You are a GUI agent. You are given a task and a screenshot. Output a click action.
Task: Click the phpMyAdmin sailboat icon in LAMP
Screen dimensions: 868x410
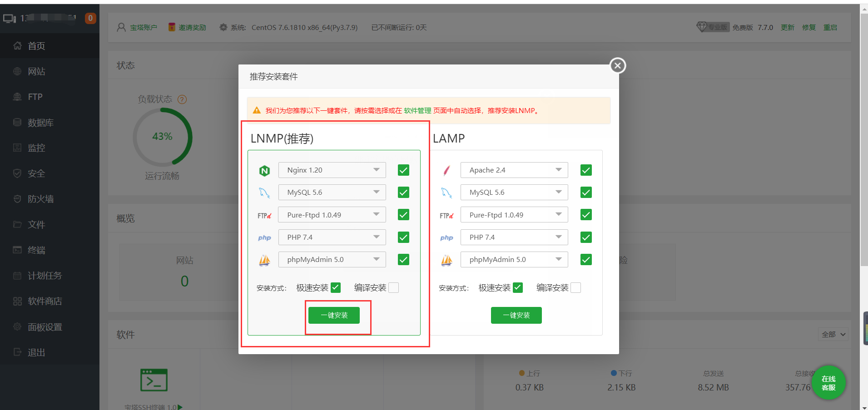click(x=446, y=260)
